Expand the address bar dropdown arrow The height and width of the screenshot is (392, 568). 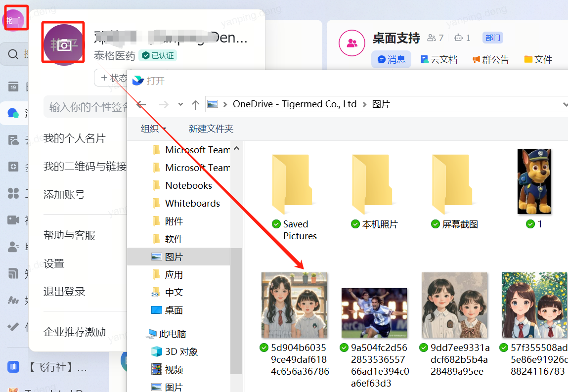pos(565,104)
